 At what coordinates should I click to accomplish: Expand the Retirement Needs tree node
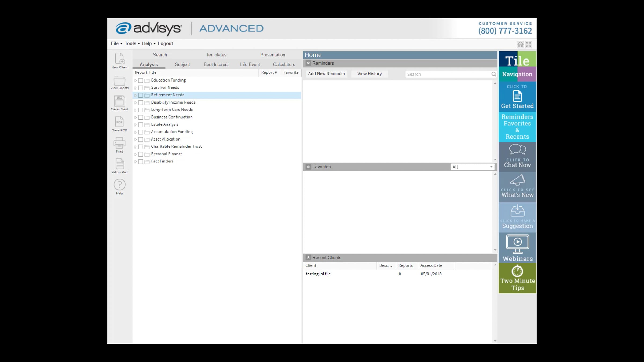(136, 95)
